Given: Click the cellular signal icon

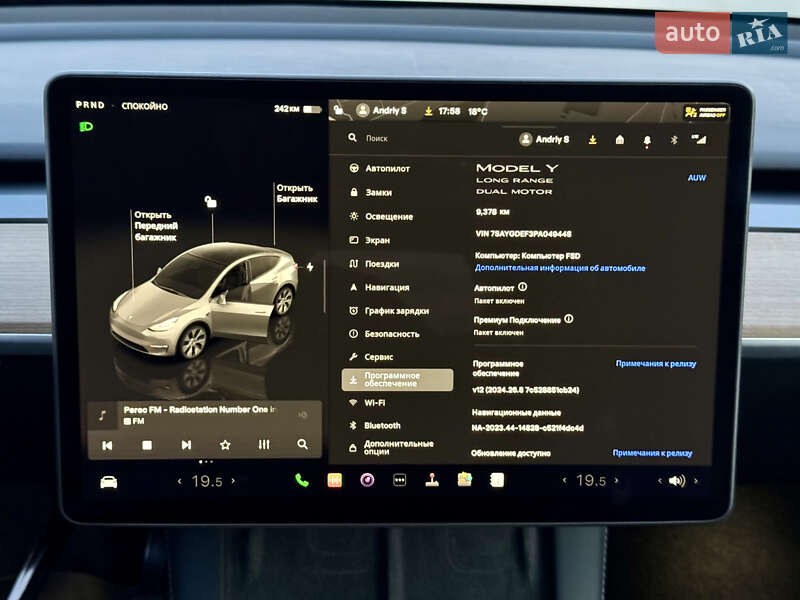Looking at the screenshot, I should [698, 139].
